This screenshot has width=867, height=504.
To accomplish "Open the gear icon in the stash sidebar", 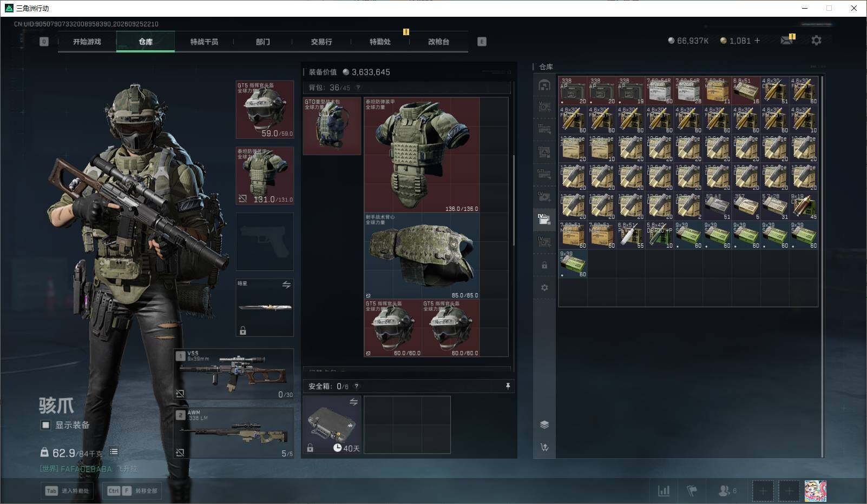I will [544, 288].
